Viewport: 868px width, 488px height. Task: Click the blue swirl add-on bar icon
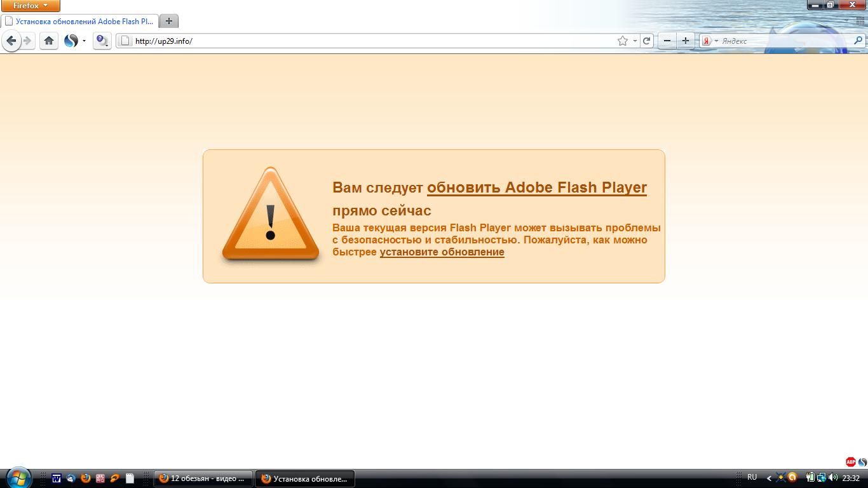coord(862,462)
